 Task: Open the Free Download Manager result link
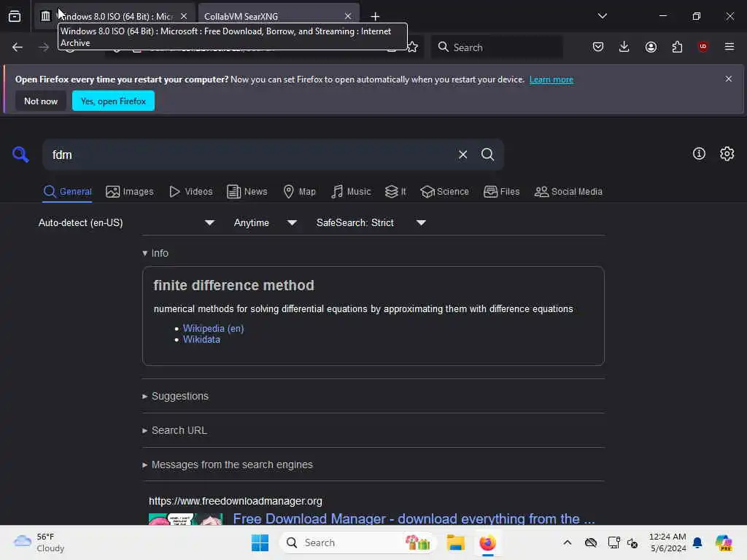coord(414,518)
